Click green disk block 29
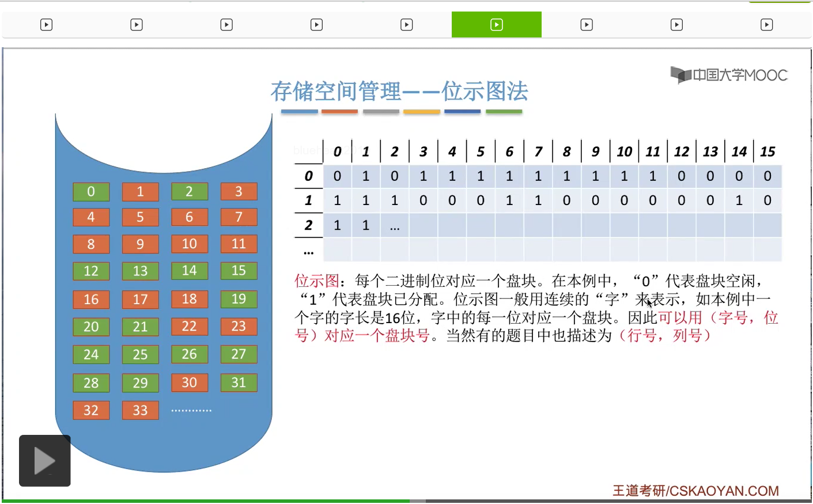 tap(140, 382)
